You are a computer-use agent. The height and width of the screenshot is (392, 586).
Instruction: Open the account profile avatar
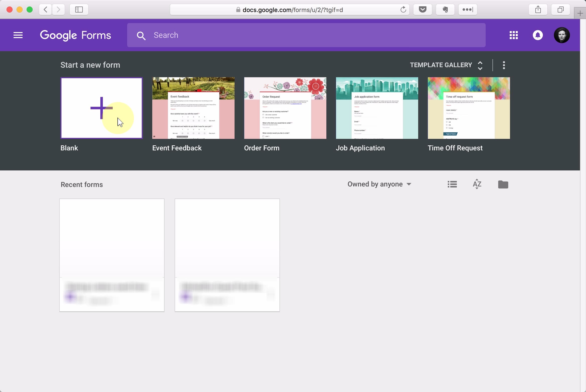pyautogui.click(x=562, y=35)
